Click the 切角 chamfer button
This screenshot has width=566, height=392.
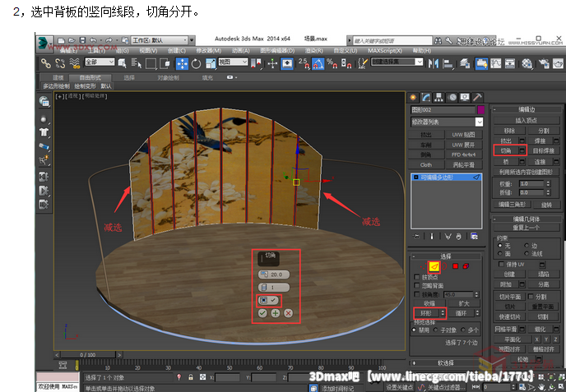pos(506,150)
